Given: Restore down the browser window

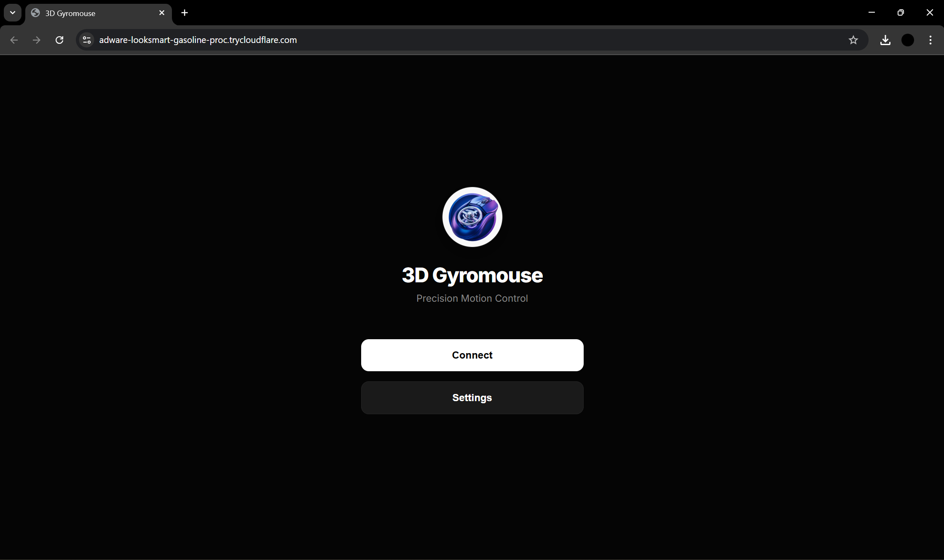Looking at the screenshot, I should (x=900, y=13).
